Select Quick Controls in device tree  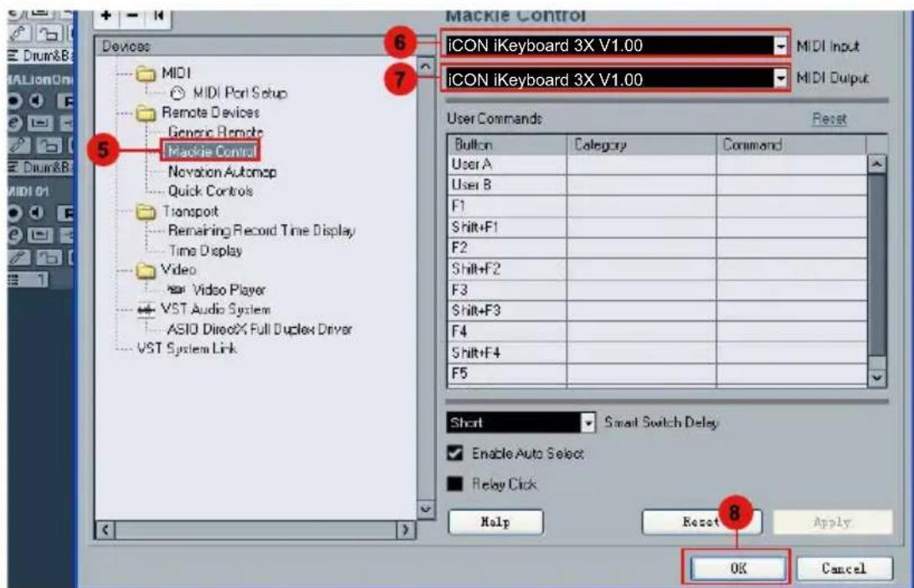click(210, 192)
